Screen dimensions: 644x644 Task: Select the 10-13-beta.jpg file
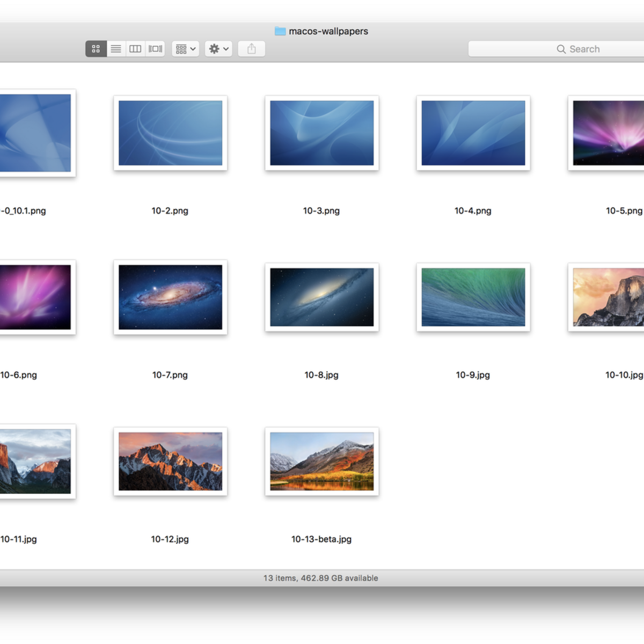(x=321, y=462)
